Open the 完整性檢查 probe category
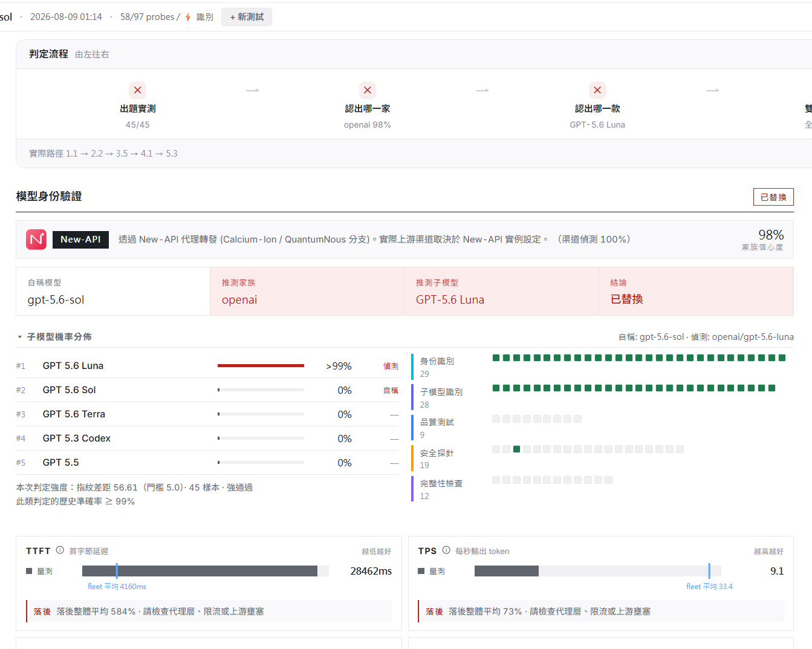The image size is (812, 649). 441,483
